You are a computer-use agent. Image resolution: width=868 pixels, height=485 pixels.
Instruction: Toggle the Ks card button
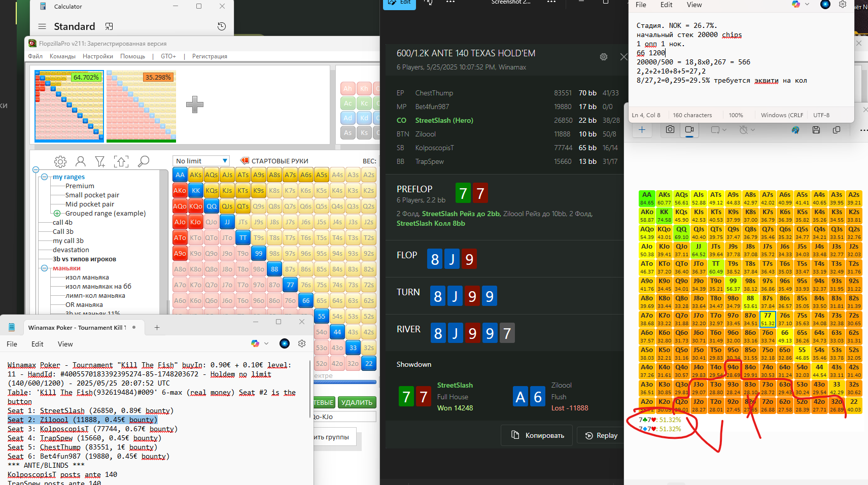[364, 133]
